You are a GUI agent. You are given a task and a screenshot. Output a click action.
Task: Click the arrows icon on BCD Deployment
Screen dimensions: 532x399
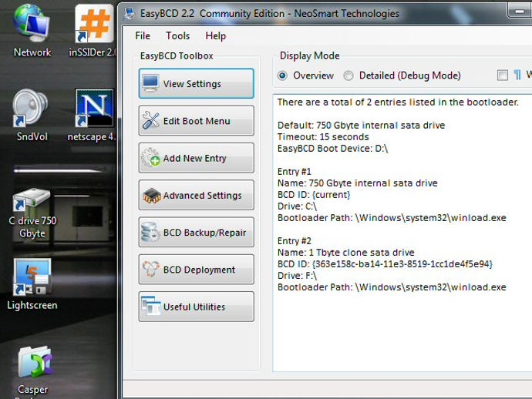coord(150,269)
